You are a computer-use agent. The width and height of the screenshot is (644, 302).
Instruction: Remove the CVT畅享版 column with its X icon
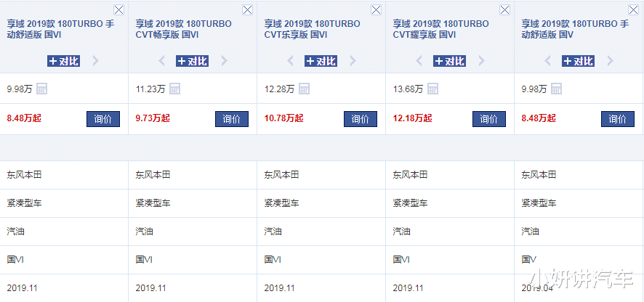[x=247, y=10]
